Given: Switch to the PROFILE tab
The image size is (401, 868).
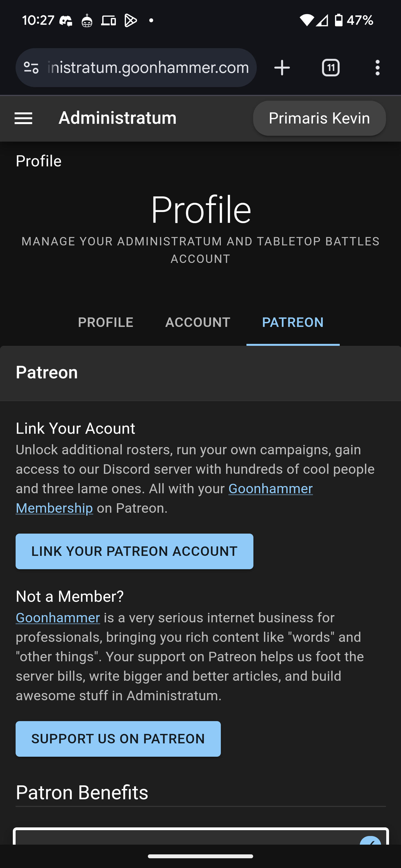Looking at the screenshot, I should click(106, 322).
